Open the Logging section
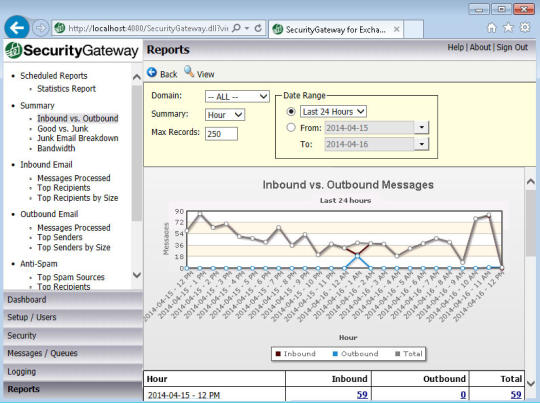 click(x=73, y=372)
